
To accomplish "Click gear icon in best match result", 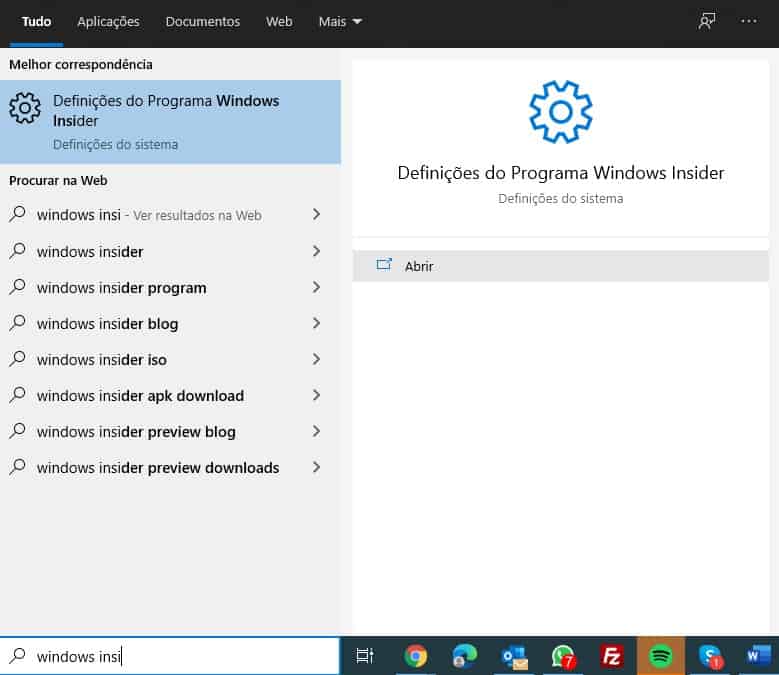I will [25, 108].
